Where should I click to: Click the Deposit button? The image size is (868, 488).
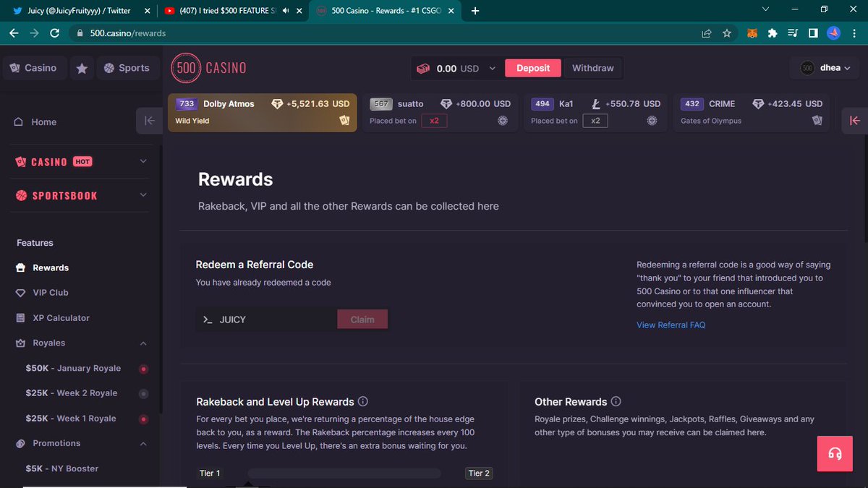pos(533,68)
